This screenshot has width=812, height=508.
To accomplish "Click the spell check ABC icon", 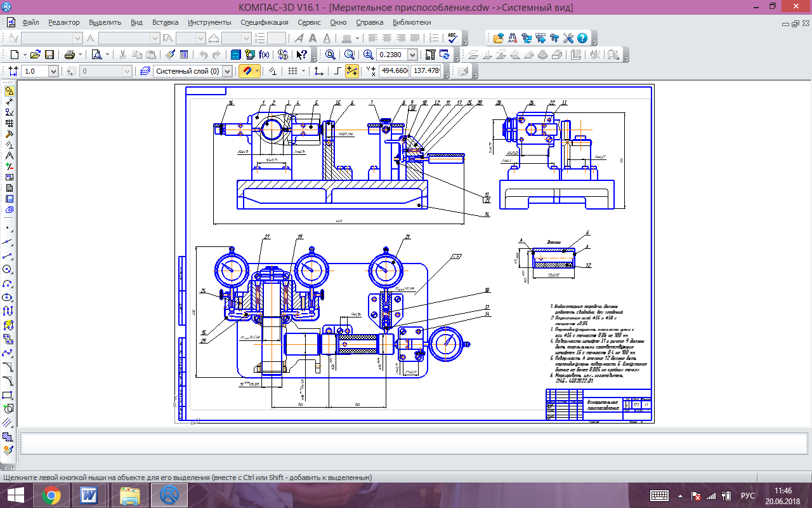I will pos(453,38).
